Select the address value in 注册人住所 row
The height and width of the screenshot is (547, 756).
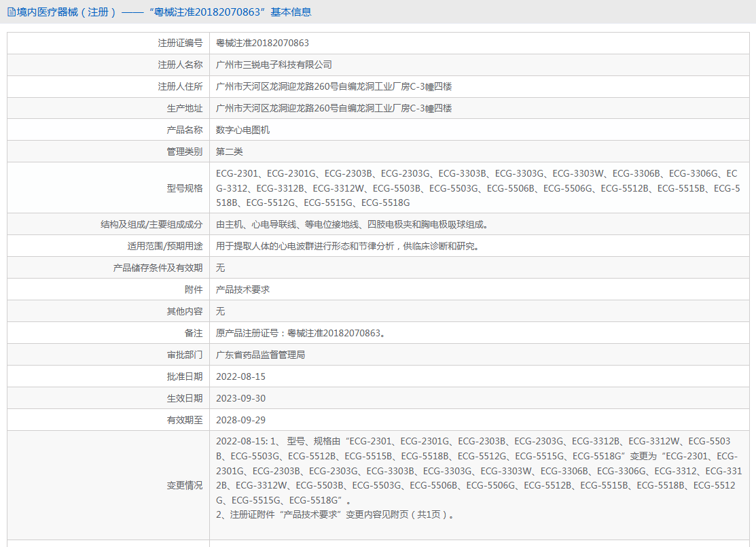pyautogui.click(x=334, y=86)
